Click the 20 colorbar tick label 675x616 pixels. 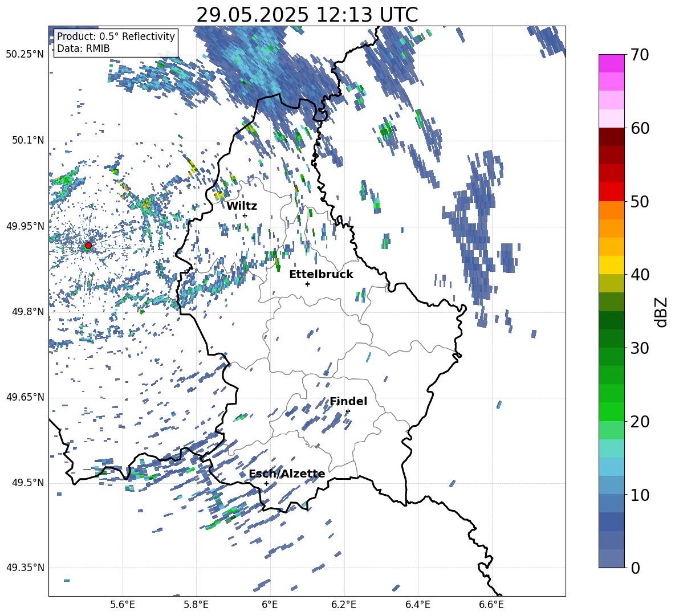click(x=640, y=422)
